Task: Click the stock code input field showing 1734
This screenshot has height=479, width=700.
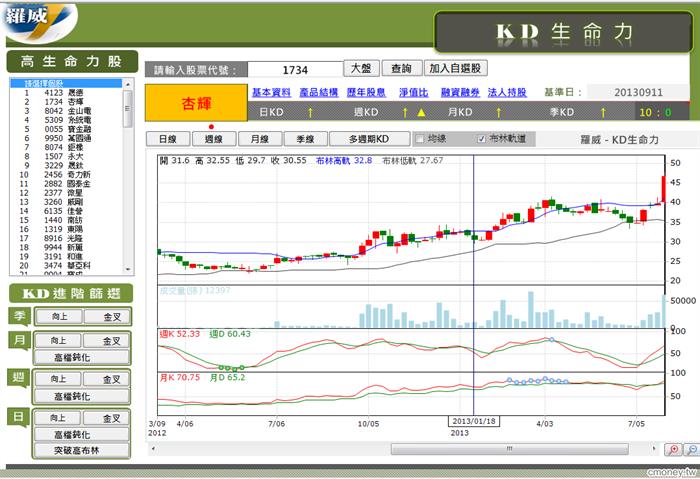Action: [x=295, y=70]
